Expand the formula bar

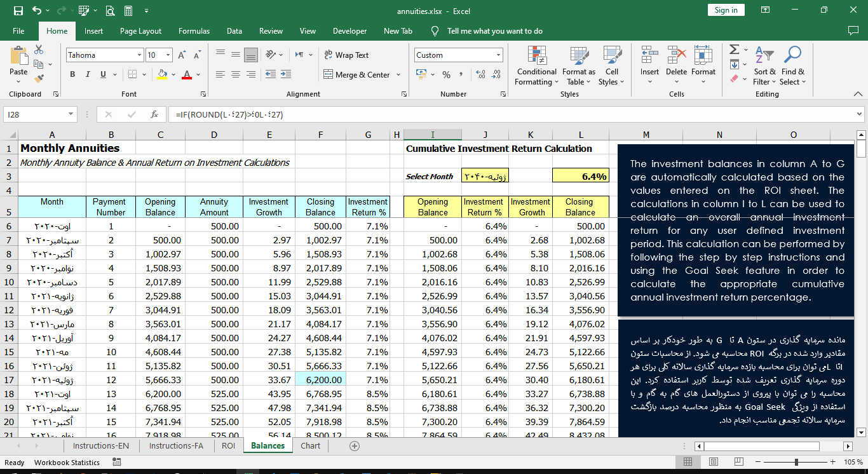860,114
